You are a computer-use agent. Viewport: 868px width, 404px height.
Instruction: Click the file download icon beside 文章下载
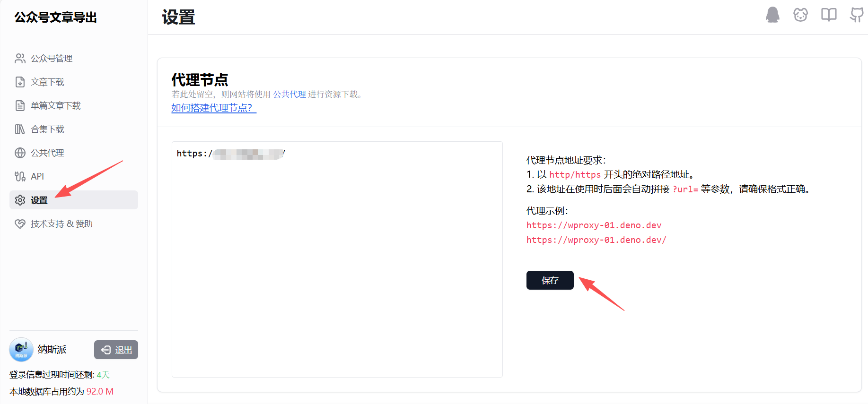[x=20, y=82]
